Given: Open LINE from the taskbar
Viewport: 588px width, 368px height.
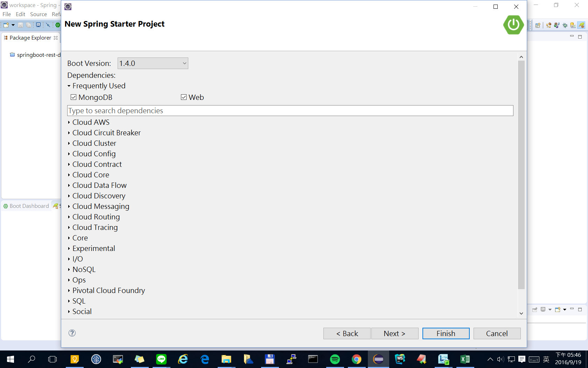Looking at the screenshot, I should click(161, 359).
